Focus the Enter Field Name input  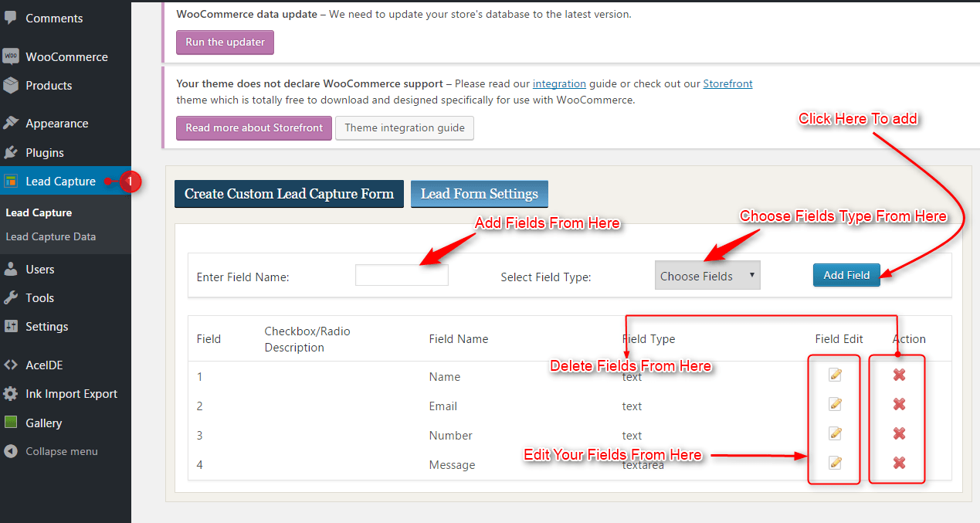(402, 275)
